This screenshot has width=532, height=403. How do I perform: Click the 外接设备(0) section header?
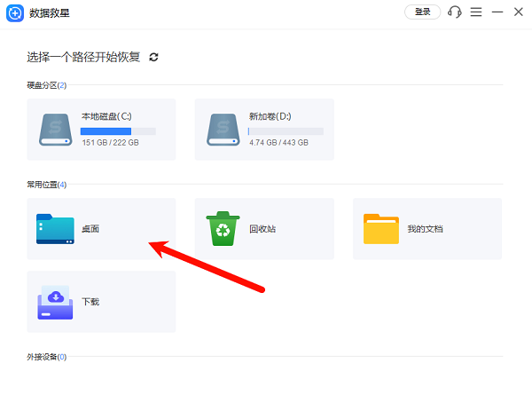tap(47, 357)
